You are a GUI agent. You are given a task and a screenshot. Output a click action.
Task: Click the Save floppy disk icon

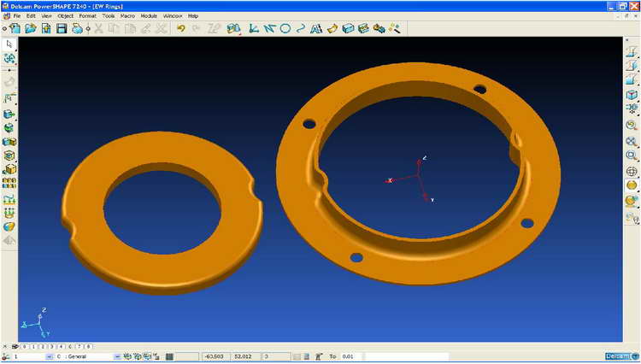(x=62, y=28)
